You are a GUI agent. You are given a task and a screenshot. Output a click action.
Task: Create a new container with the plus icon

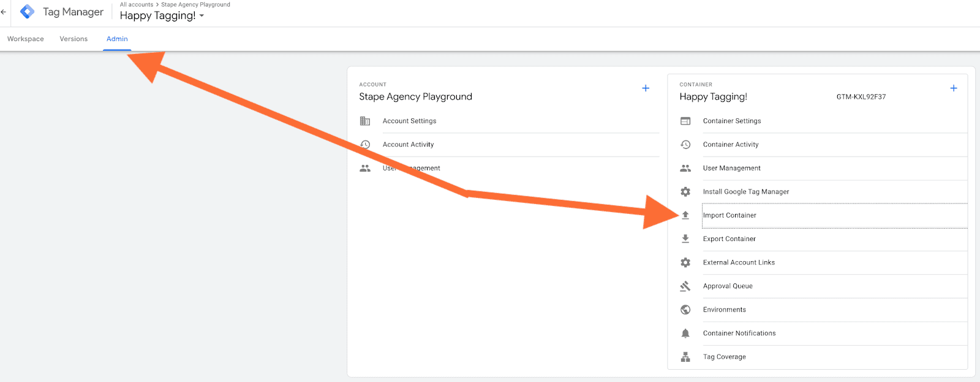coord(954,88)
